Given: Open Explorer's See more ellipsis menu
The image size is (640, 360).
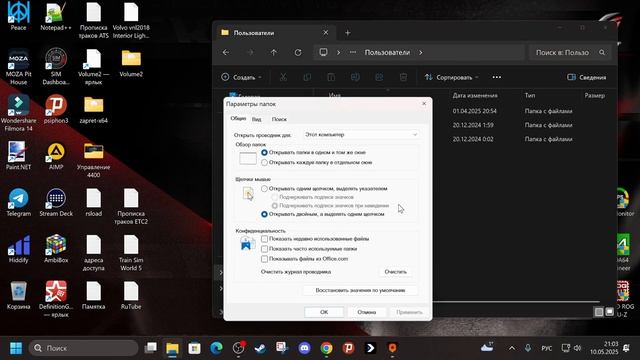Looking at the screenshot, I should click(496, 77).
